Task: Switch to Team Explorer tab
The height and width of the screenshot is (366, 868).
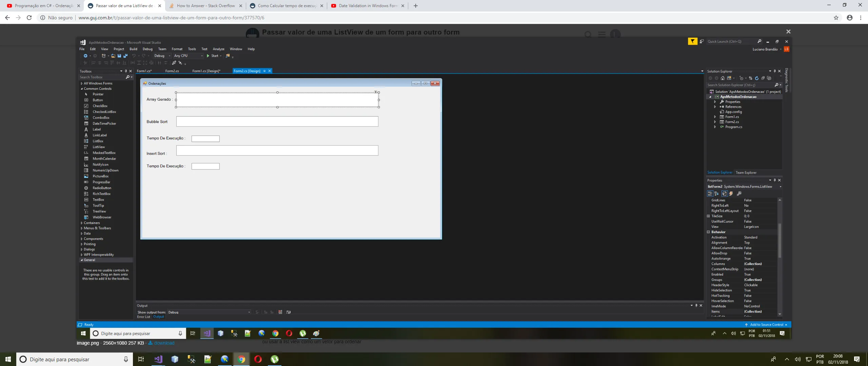Action: tap(746, 172)
